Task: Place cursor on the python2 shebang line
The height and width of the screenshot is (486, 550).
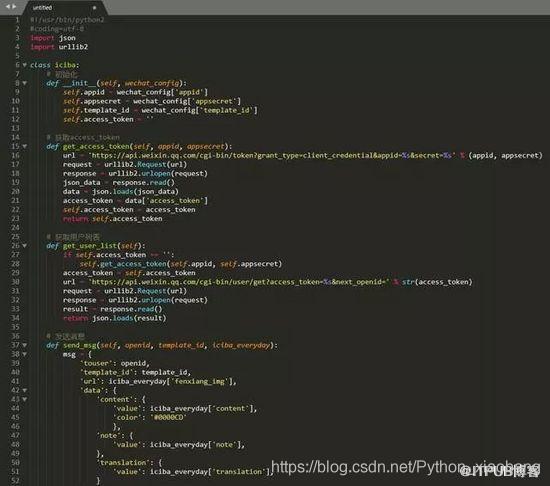Action: click(x=67, y=20)
